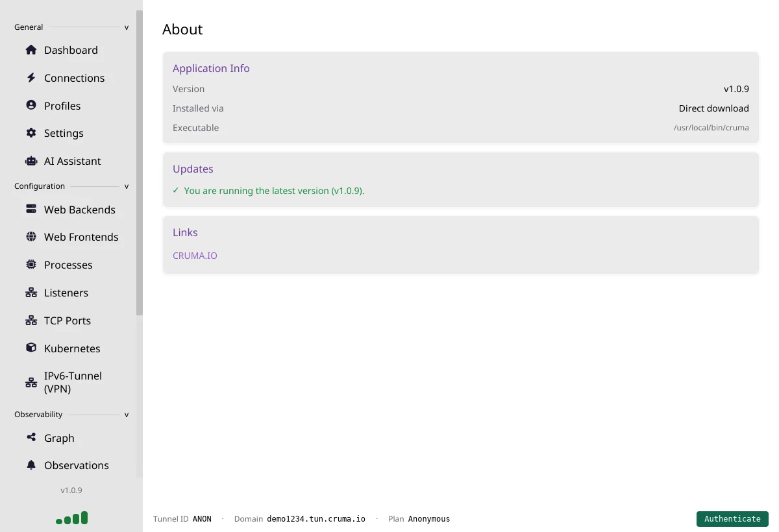Click the domain demo1234.tun.cruma.io
Image resolution: width=779 pixels, height=532 pixels.
pyautogui.click(x=316, y=519)
